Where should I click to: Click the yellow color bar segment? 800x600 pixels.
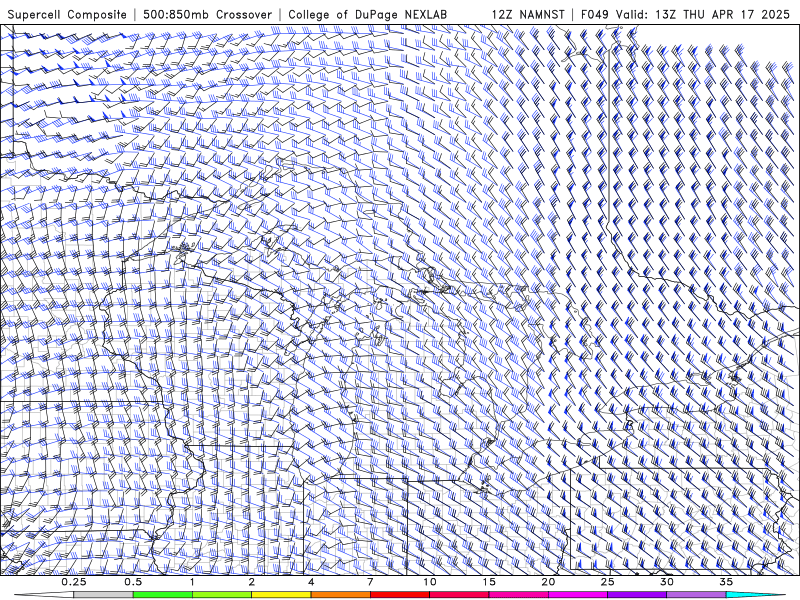tap(281, 595)
